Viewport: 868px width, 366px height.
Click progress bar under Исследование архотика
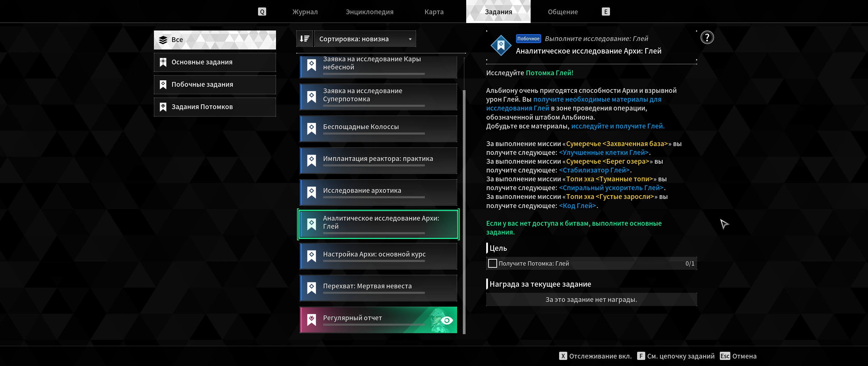pyautogui.click(x=374, y=197)
